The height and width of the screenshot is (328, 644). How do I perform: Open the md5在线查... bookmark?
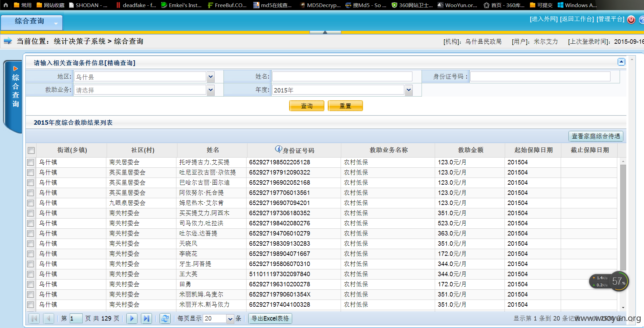tap(273, 5)
